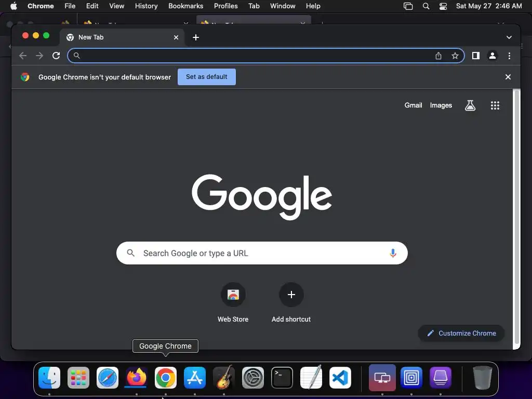Viewport: 532px width, 399px height.
Task: Set Chrome as default browser
Action: (x=207, y=77)
